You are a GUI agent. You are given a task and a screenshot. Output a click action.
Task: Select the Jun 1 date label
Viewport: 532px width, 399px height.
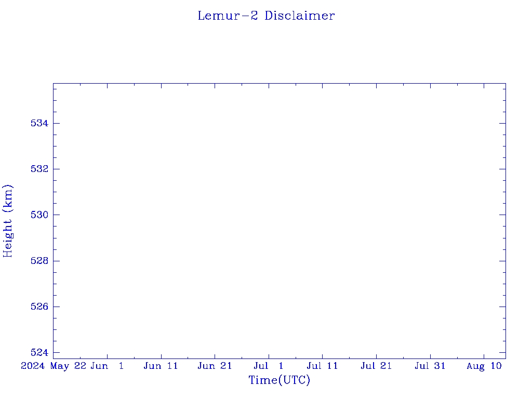click(107, 366)
